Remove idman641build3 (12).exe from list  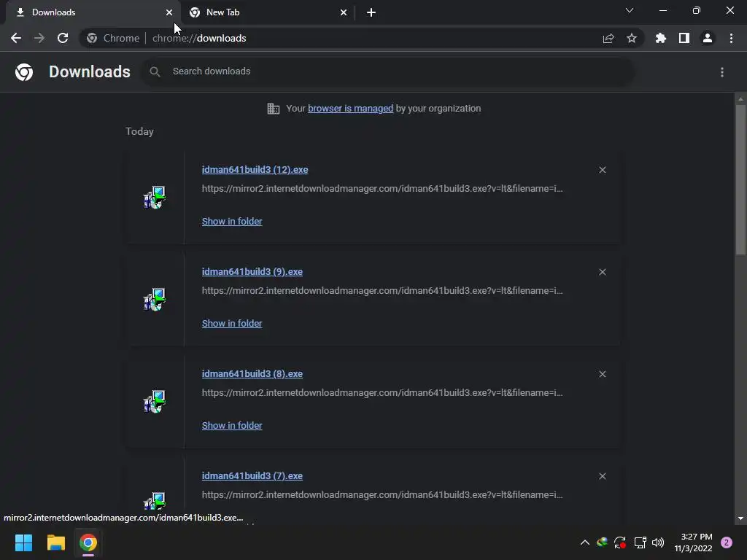coord(602,170)
